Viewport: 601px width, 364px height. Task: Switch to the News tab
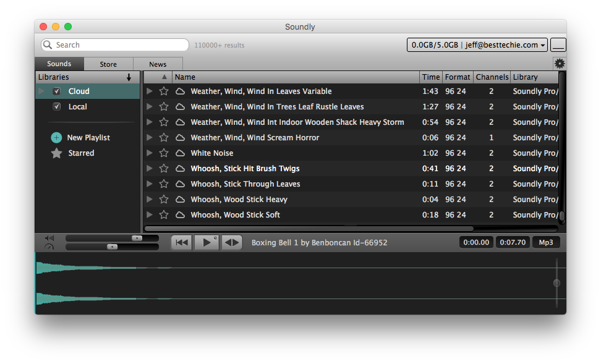coord(158,64)
